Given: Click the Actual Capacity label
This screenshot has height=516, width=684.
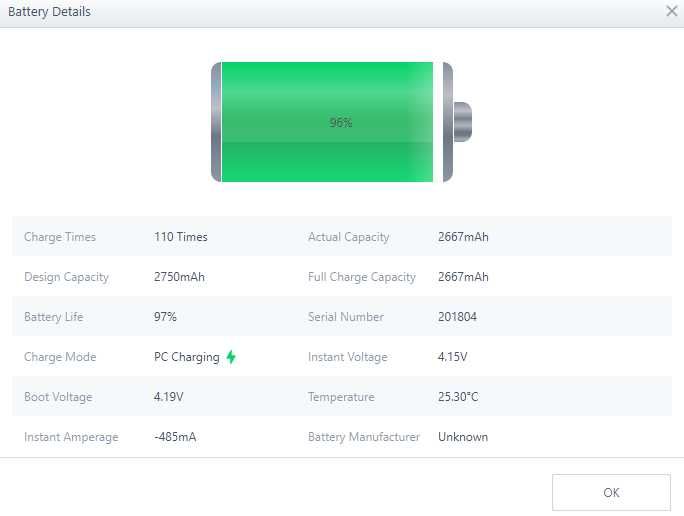Looking at the screenshot, I should pos(349,237).
